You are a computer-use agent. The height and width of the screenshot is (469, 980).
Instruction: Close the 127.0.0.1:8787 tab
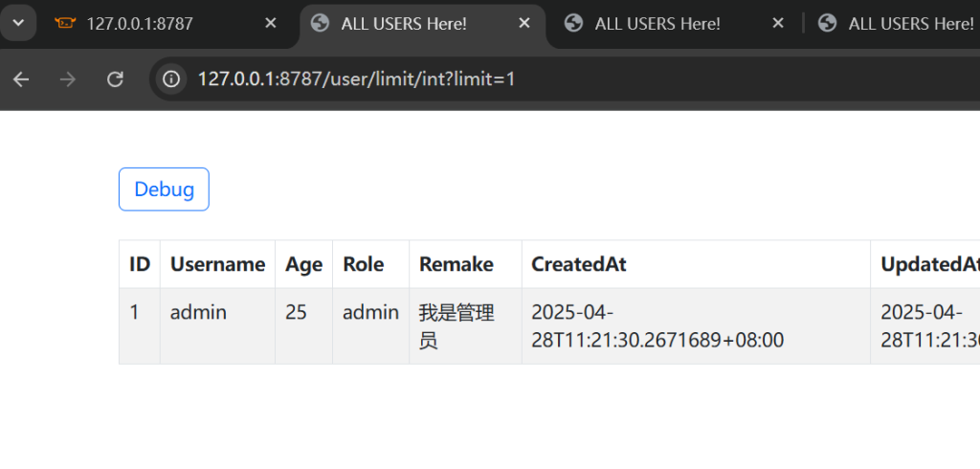[271, 24]
